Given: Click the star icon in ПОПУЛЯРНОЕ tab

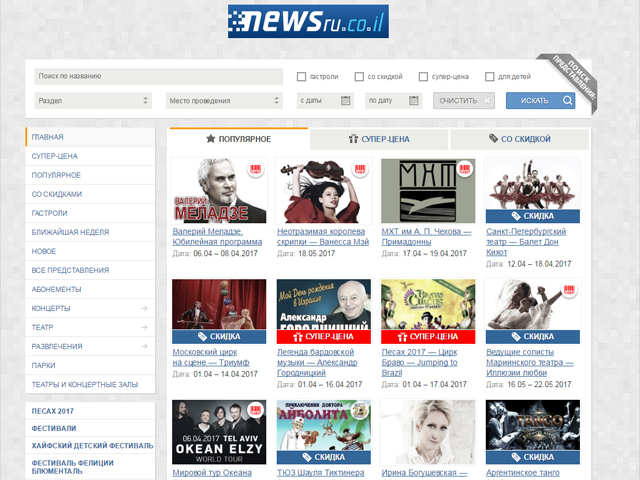Looking at the screenshot, I should point(211,139).
